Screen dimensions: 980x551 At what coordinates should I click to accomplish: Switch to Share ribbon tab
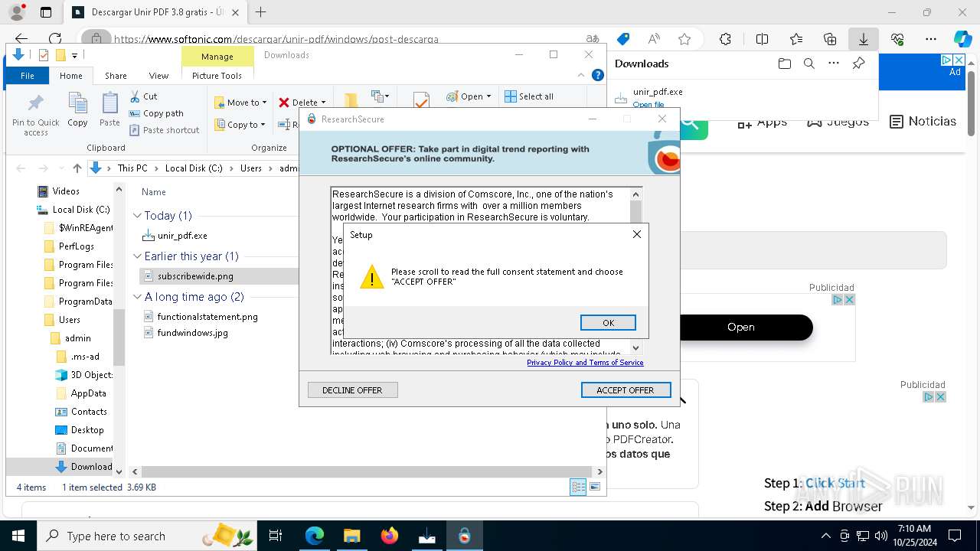(x=116, y=76)
